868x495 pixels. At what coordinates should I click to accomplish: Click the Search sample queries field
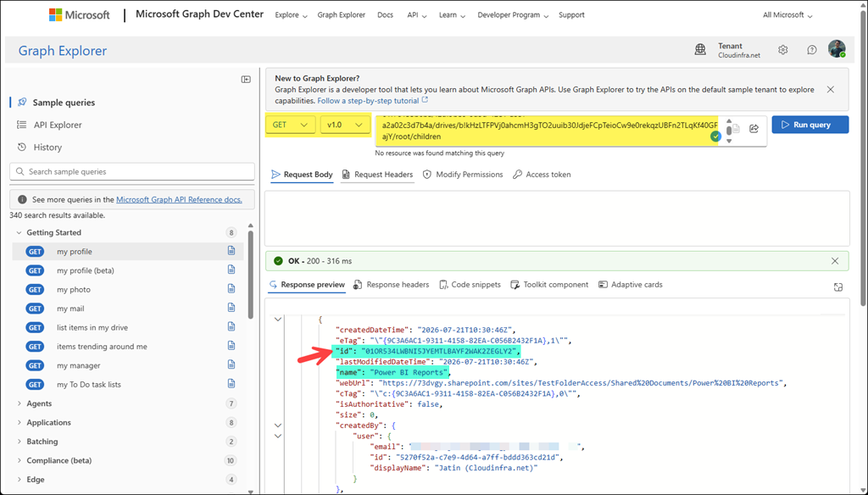(x=131, y=172)
